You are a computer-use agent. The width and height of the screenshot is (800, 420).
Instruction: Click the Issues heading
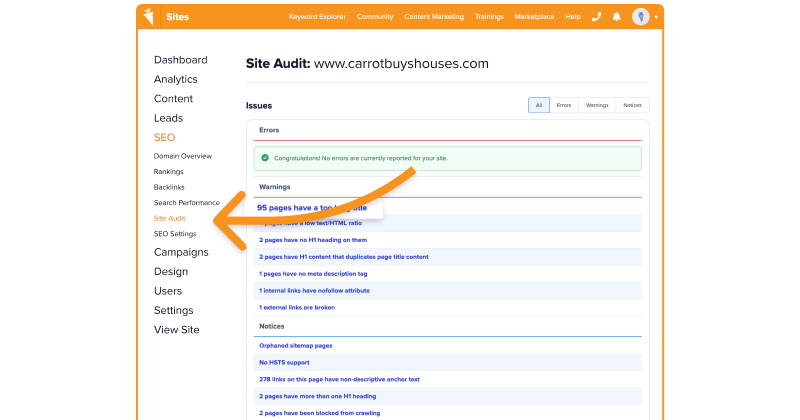[x=259, y=106]
